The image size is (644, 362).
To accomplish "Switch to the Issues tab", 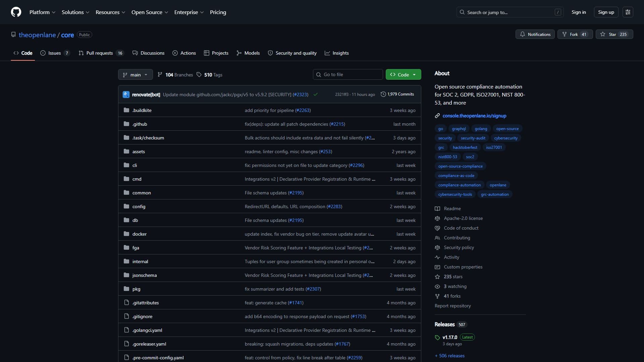I will click(55, 53).
